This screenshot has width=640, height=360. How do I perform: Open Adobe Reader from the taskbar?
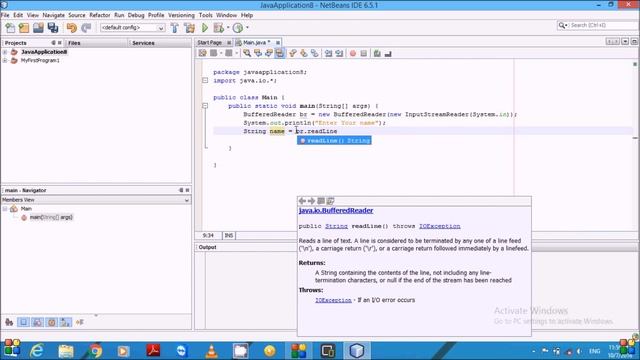[153, 351]
